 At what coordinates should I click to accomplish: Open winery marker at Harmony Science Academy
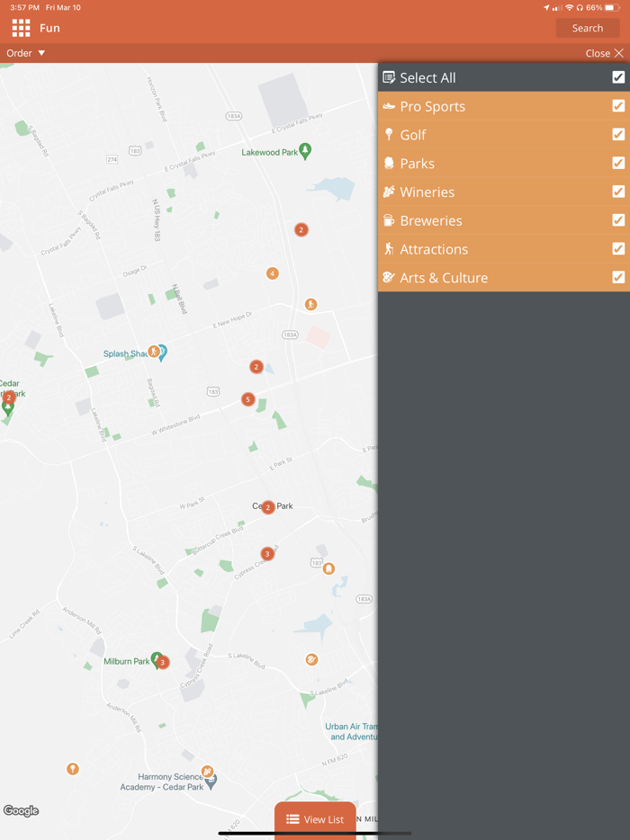tap(208, 772)
